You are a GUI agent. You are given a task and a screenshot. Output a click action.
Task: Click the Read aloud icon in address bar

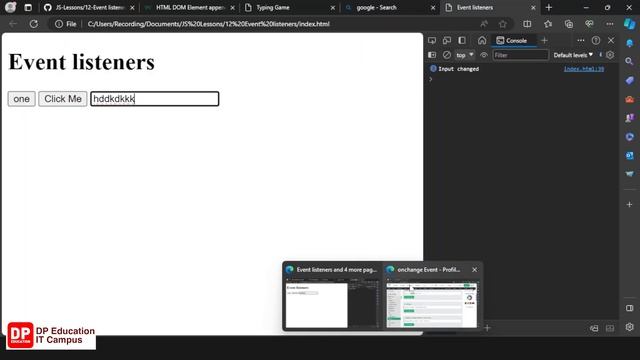[x=484, y=24]
